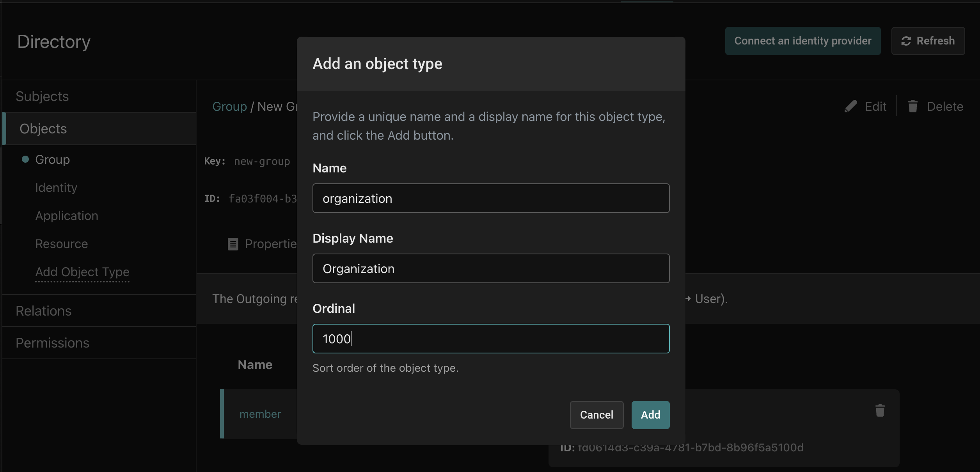Image resolution: width=980 pixels, height=472 pixels.
Task: Open the Subjects section
Action: [99, 96]
